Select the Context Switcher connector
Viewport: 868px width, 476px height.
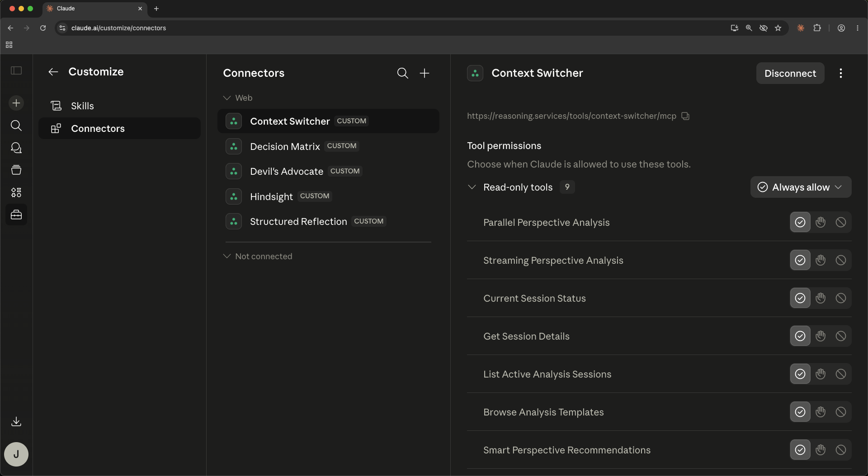pos(328,121)
